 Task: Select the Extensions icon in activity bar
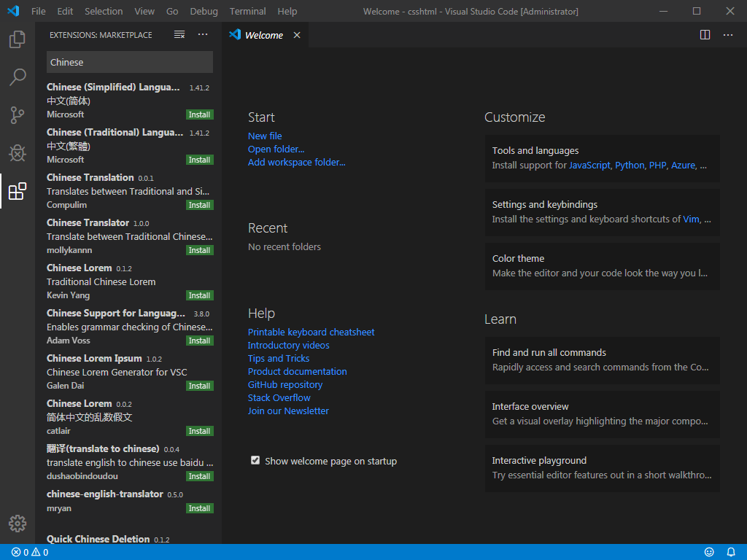click(18, 191)
